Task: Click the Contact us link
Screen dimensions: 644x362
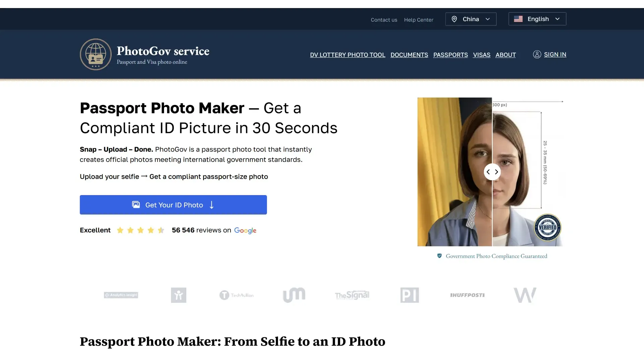Action: 384,20
